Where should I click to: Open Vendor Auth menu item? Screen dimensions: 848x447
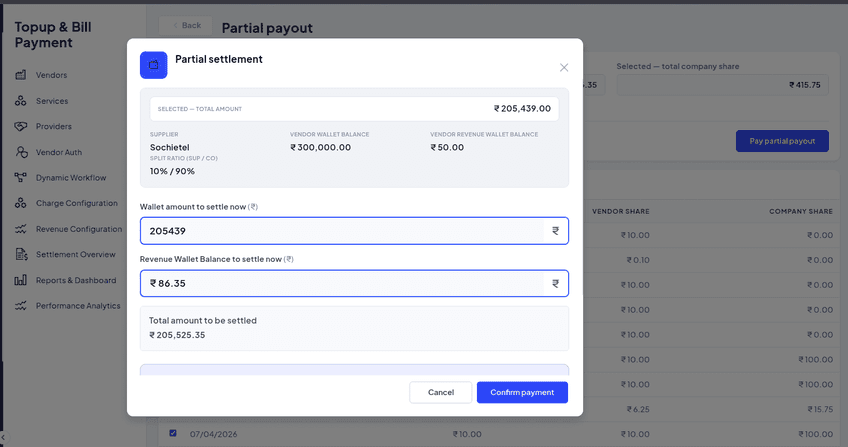(x=58, y=152)
